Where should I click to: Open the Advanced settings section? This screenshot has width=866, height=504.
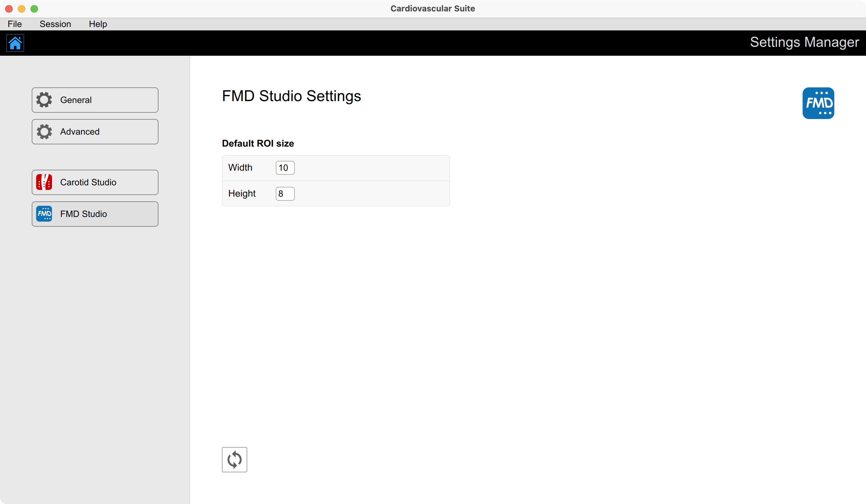(x=95, y=131)
